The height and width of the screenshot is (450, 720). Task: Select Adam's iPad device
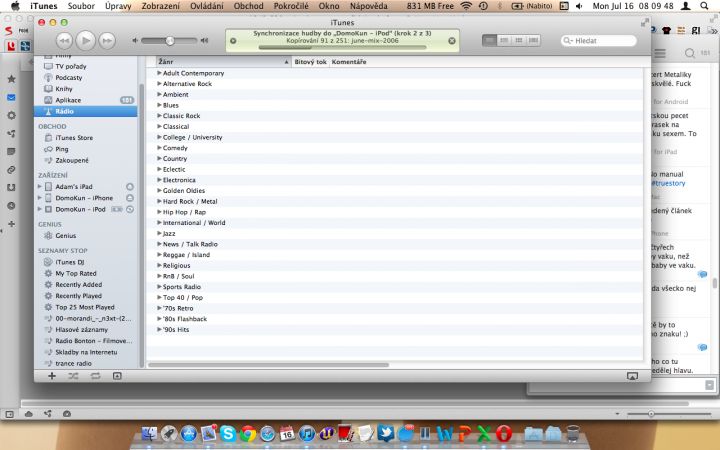click(x=74, y=186)
